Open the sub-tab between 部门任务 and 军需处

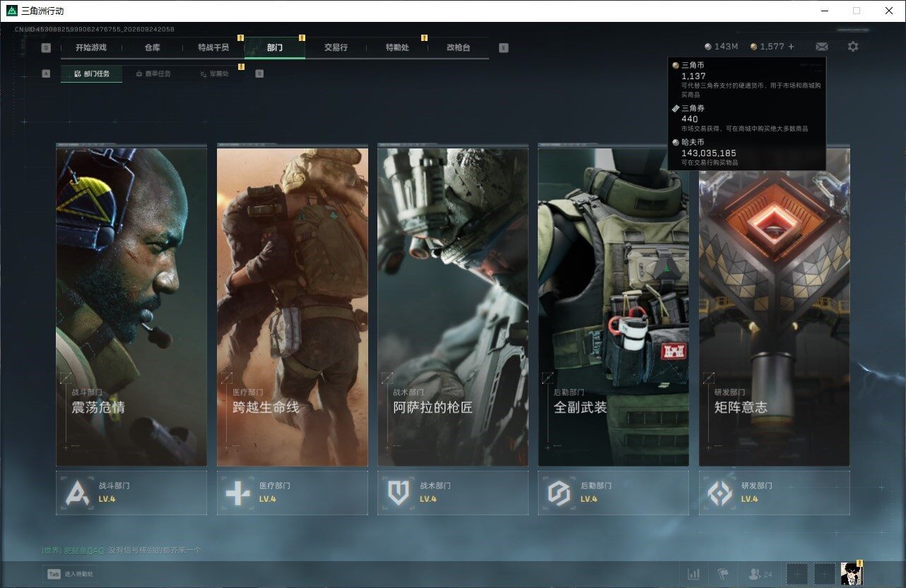(153, 73)
